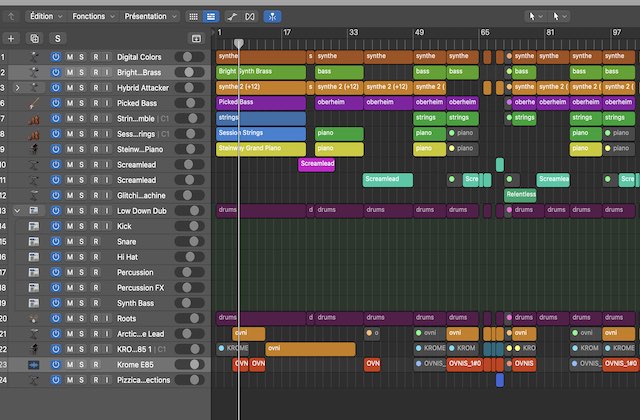
Task: Solo the Hybrid Attacker track
Action: coord(82,88)
